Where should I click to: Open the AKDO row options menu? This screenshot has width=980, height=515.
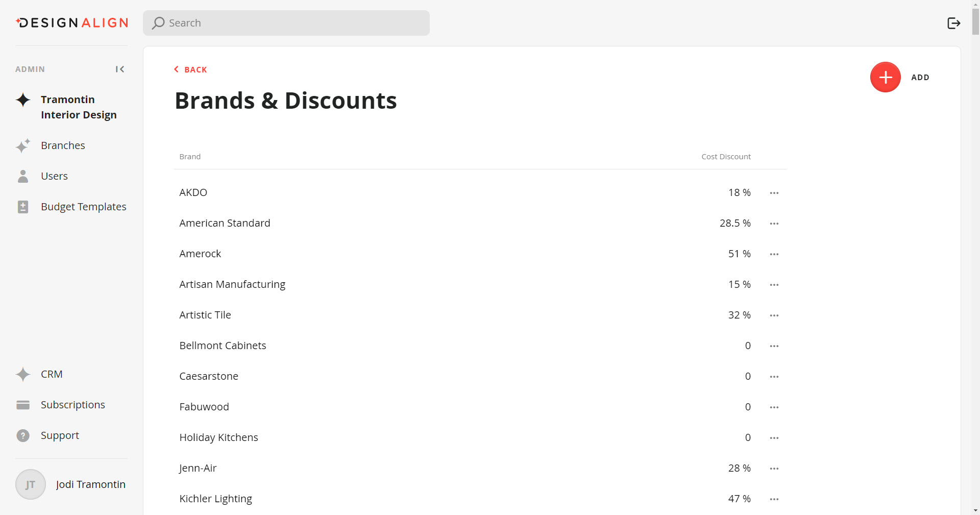coord(774,193)
